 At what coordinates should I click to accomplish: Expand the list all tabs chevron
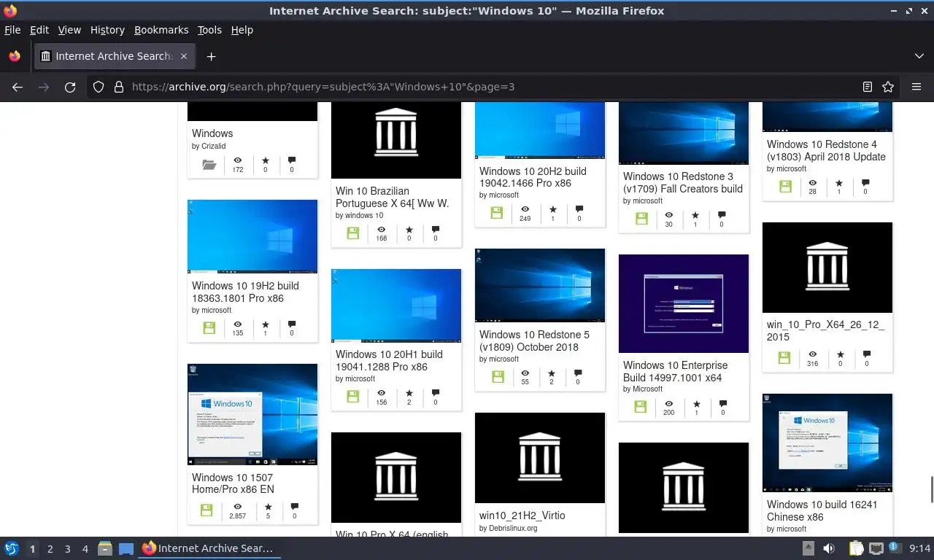[919, 56]
